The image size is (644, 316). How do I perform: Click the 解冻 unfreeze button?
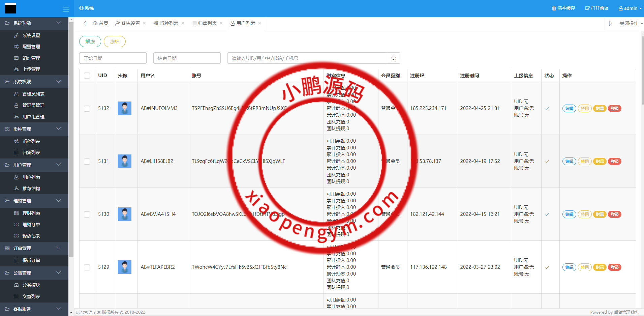click(x=90, y=41)
